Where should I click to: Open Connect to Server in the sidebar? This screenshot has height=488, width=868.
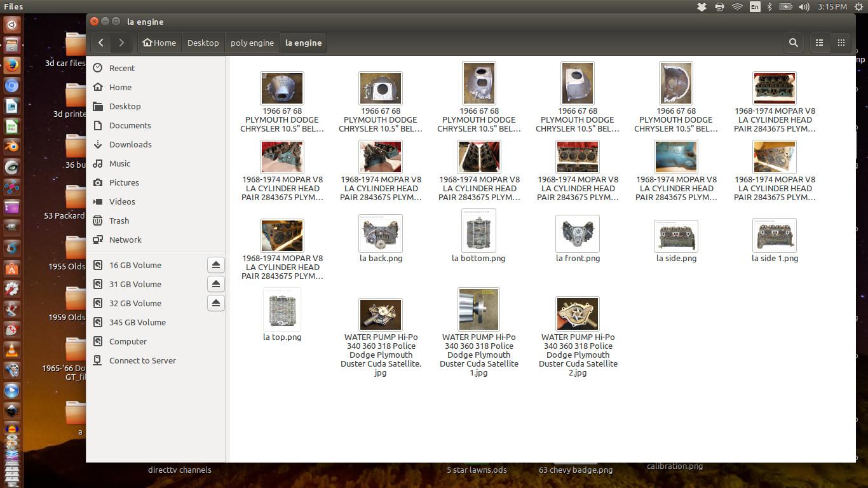(142, 360)
